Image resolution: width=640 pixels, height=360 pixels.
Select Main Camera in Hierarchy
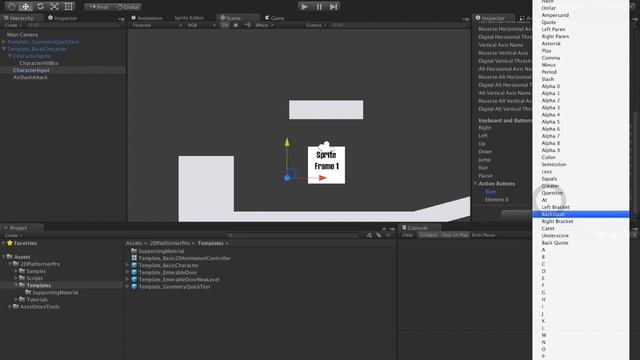pyautogui.click(x=22, y=35)
